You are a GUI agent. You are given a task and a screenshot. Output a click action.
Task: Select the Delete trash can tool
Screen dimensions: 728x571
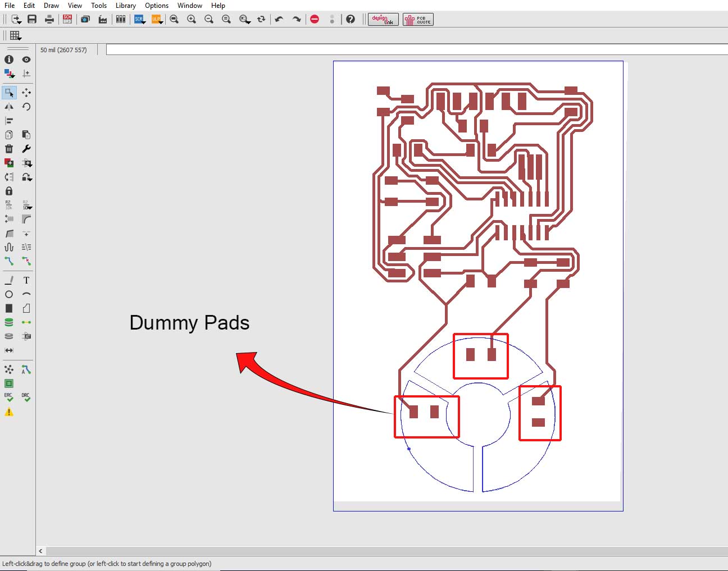coord(9,149)
